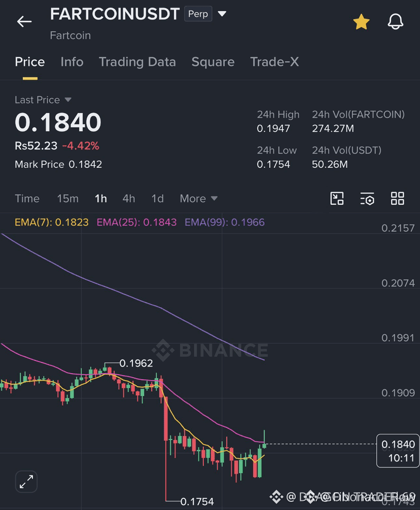Open chart indicator settings icon
The width and height of the screenshot is (420, 510).
[x=367, y=198]
